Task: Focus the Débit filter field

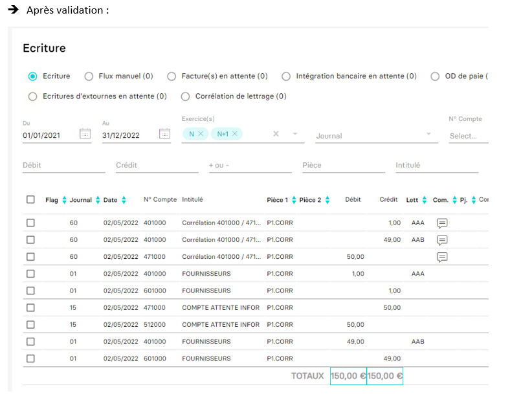Action: [64, 165]
